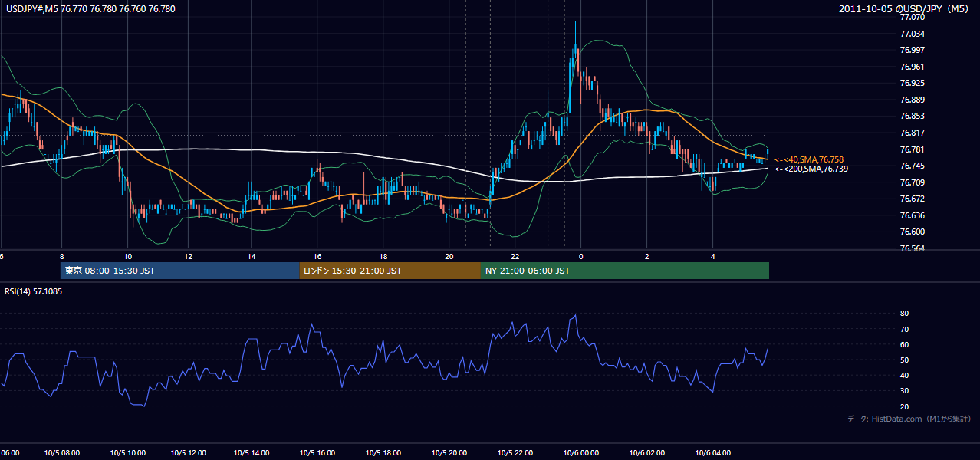Select the ロンドン 15:30-21:00 JST session bar
The width and height of the screenshot is (980, 460).
pyautogui.click(x=390, y=271)
